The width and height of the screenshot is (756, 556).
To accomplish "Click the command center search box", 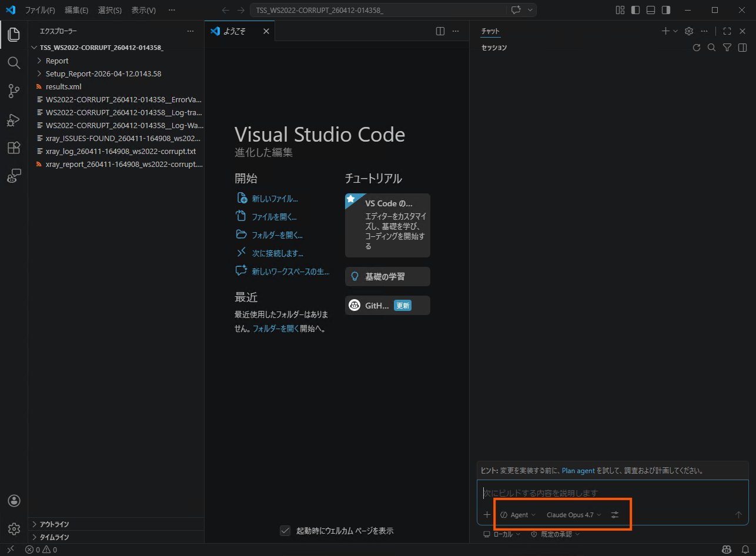I will coord(377,10).
